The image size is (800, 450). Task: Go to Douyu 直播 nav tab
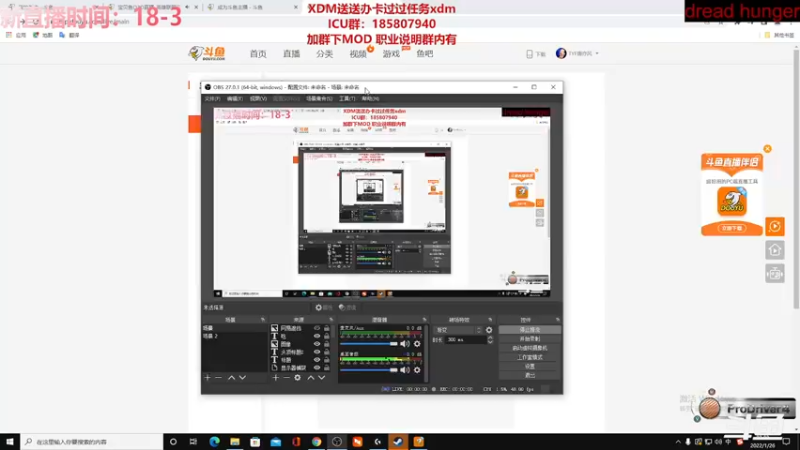[291, 54]
